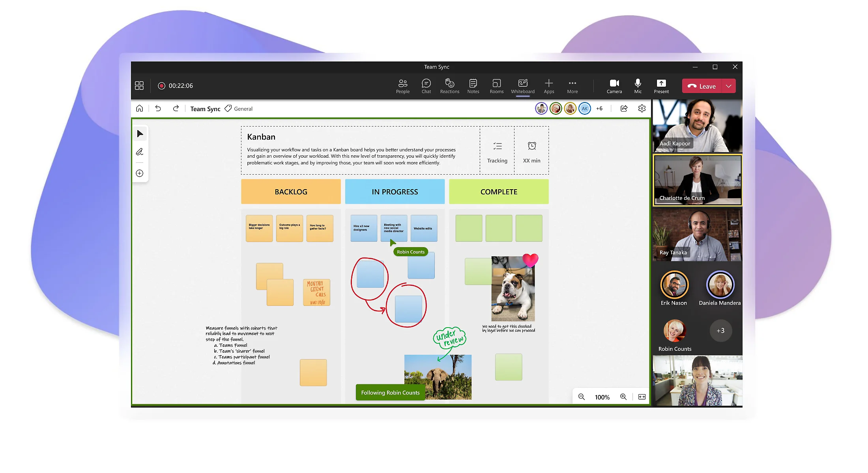Switch to the Chat panel
The width and height of the screenshot is (868, 473).
[426, 86]
